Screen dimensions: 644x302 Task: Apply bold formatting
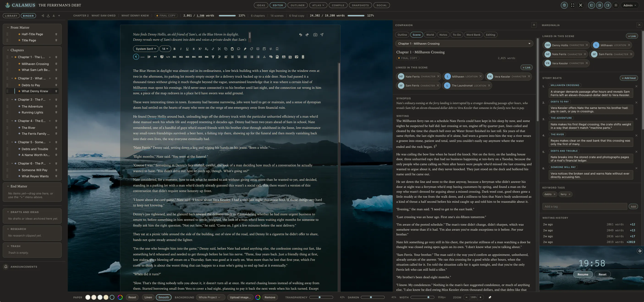pos(174,49)
